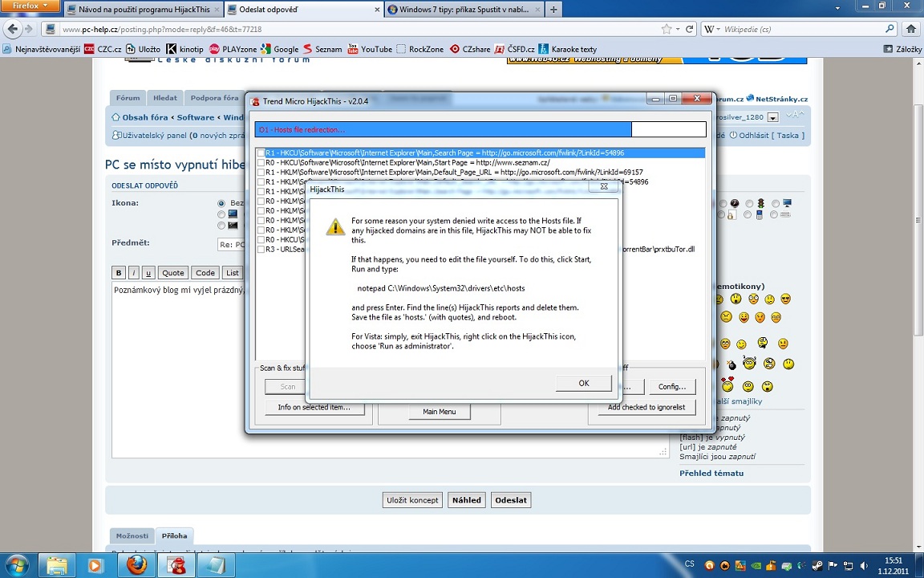924x578 pixels.
Task: Switch to the 'Windows 7 tipy' tab
Action: point(464,10)
